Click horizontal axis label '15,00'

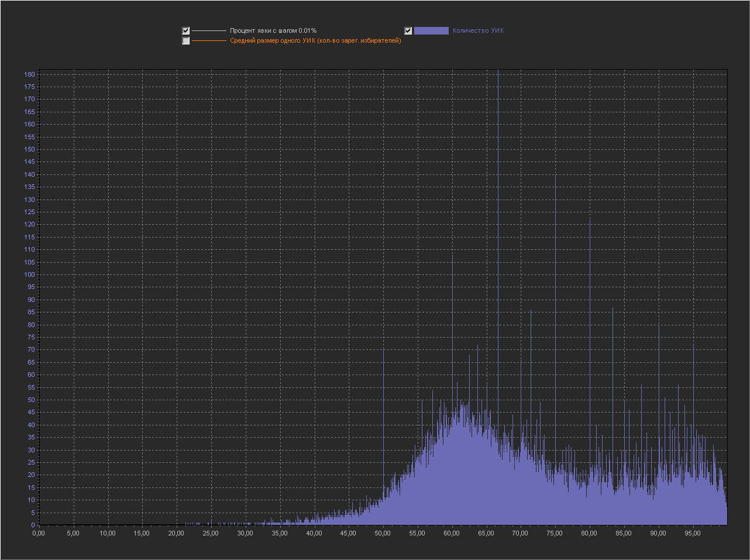[x=142, y=533]
